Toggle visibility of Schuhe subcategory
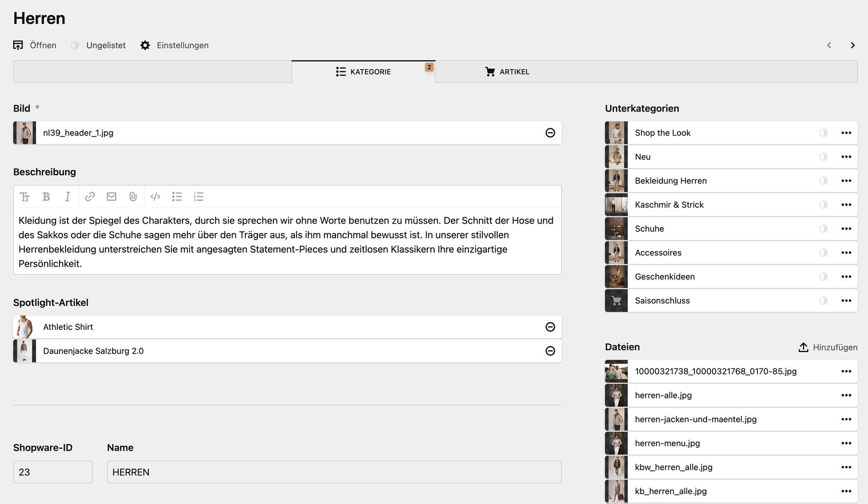Viewport: 868px width, 504px height. point(823,229)
